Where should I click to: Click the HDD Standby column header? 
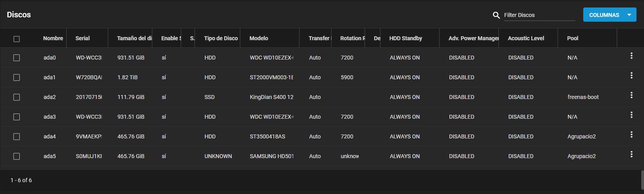pos(406,38)
